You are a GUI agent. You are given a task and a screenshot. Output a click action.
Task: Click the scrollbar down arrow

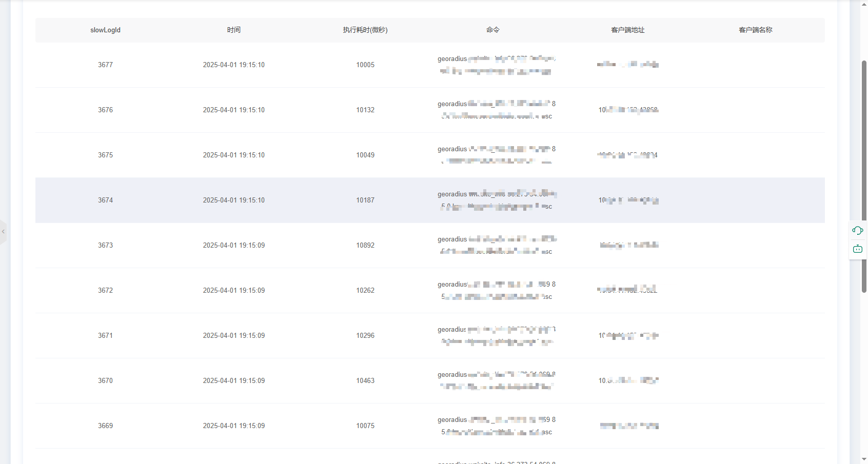pyautogui.click(x=864, y=459)
